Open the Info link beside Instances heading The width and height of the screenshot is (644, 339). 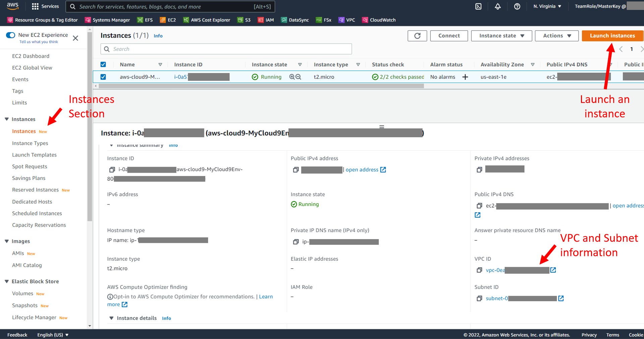(158, 36)
